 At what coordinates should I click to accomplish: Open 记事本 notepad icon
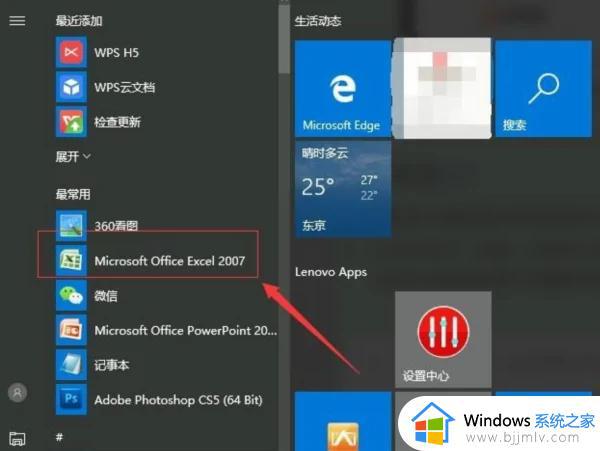71,365
